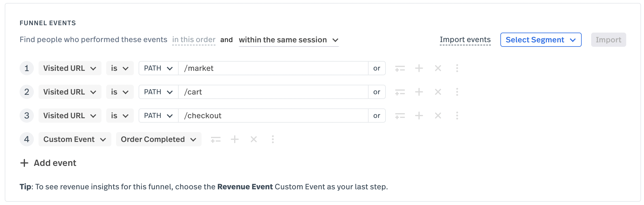
Task: Delete step 4 using the X icon
Action: pos(254,139)
